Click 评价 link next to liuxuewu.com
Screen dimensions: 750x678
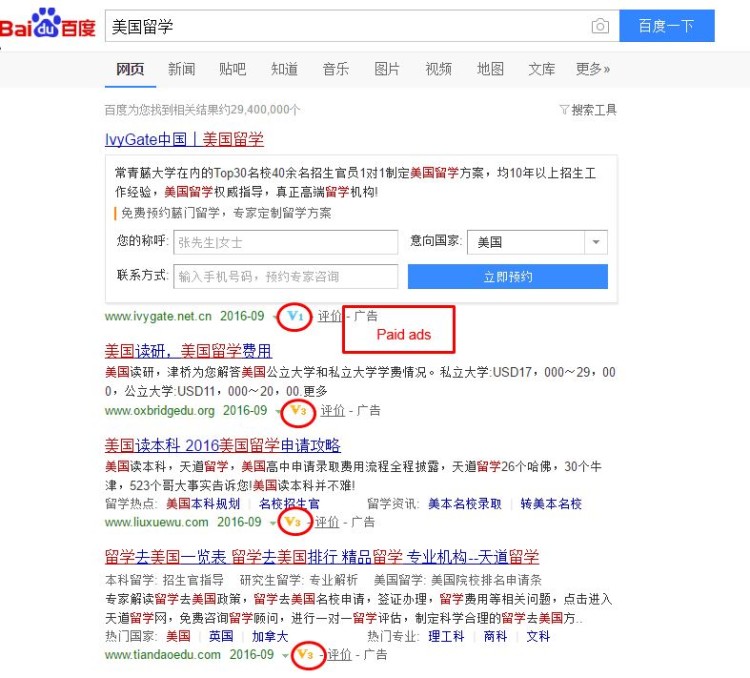[327, 522]
